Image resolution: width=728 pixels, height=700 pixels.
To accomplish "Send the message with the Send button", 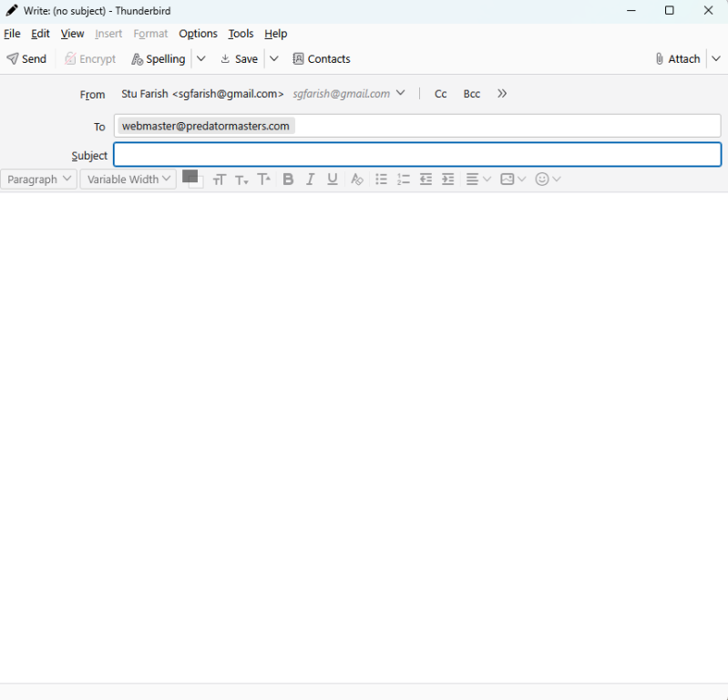I will point(26,59).
